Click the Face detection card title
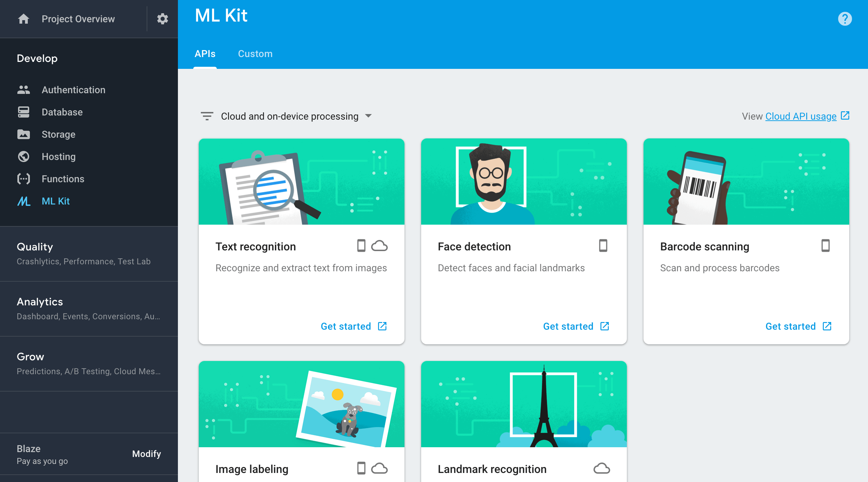 [474, 247]
